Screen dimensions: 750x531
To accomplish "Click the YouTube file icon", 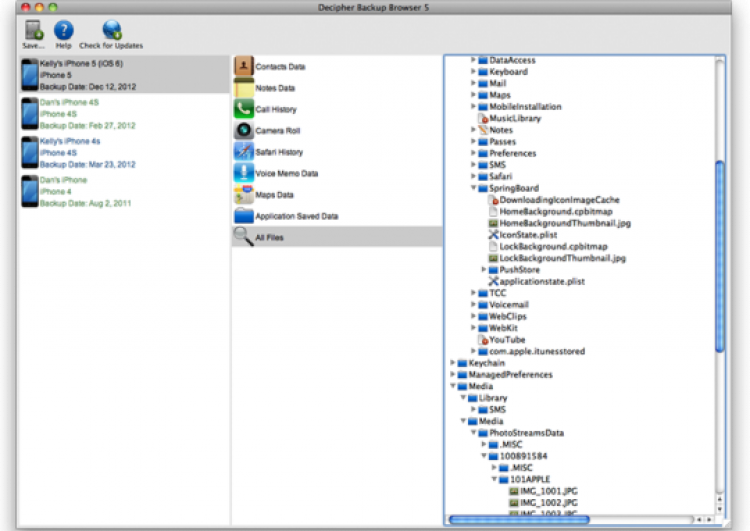I will tap(483, 340).
